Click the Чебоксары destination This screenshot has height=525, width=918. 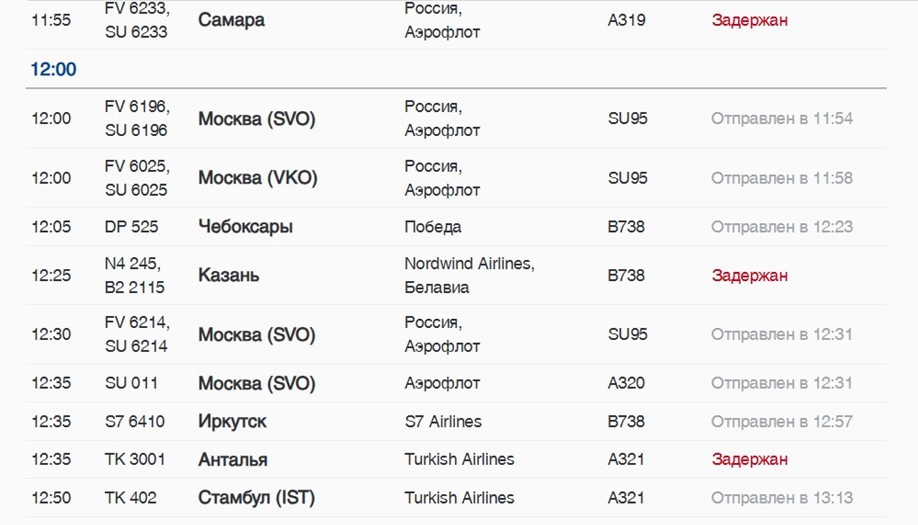pos(245,227)
